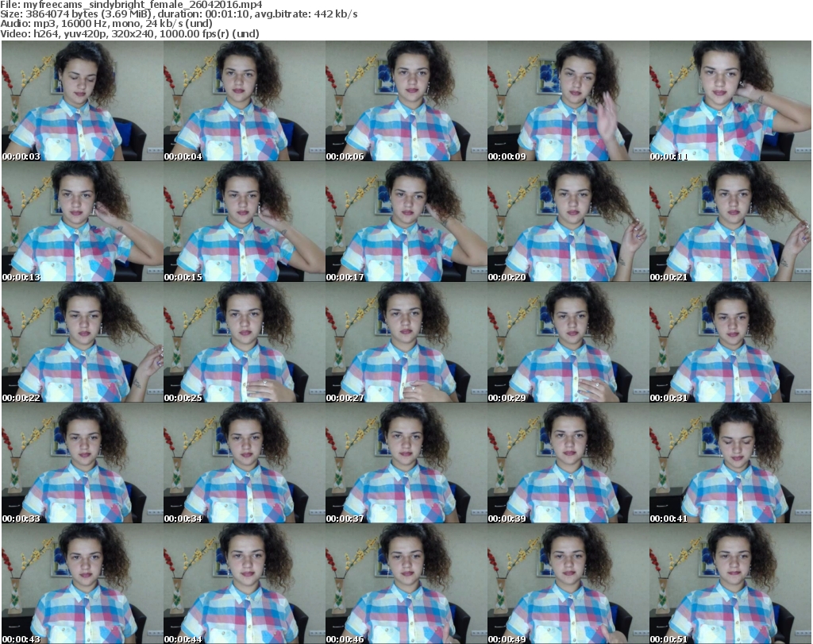Click the thumbnail marked 00:00:20
The image size is (813, 644).
click(x=568, y=222)
